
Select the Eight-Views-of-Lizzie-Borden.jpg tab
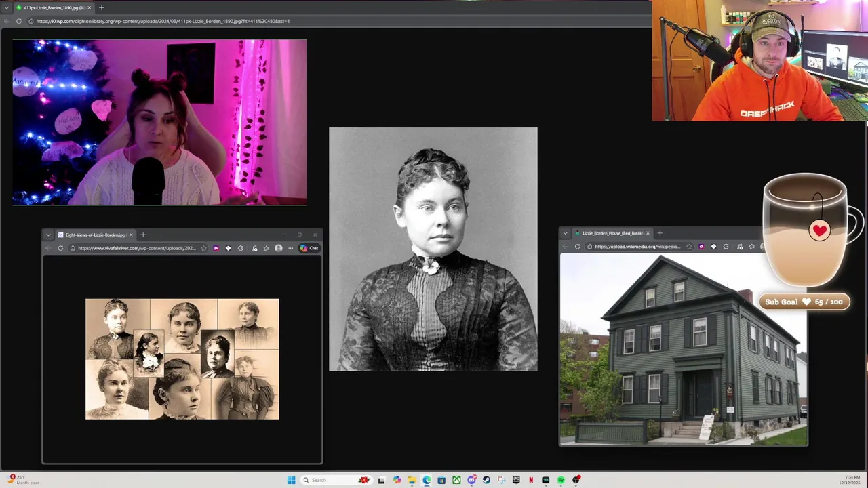[95, 235]
